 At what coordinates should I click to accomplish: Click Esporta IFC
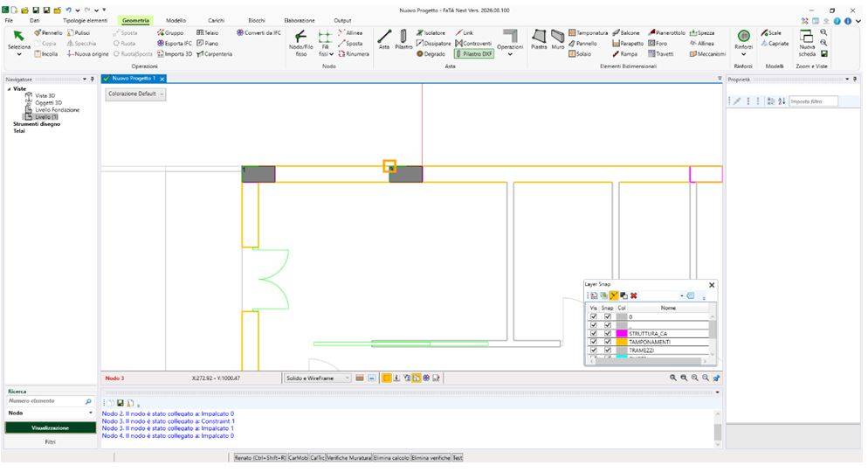[175, 43]
